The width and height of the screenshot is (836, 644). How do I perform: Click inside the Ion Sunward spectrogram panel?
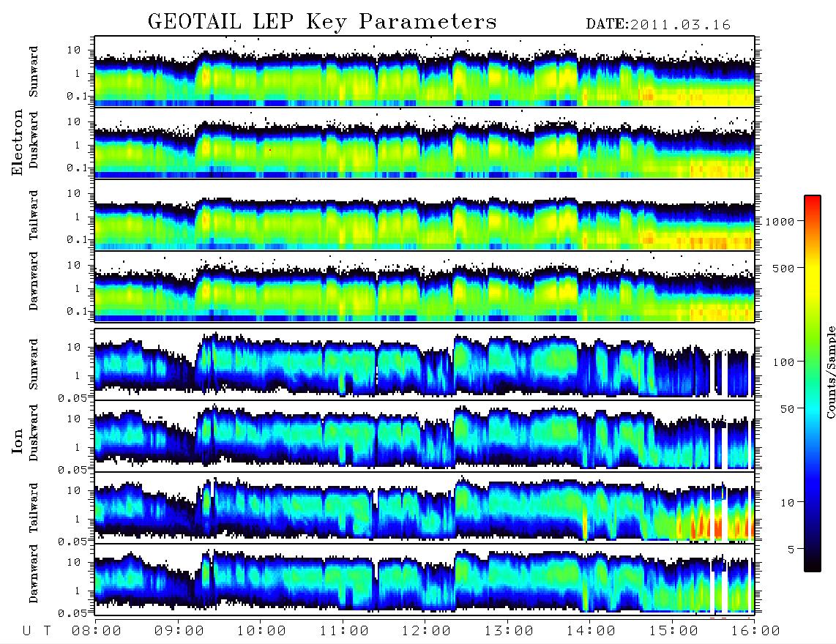tap(425, 364)
